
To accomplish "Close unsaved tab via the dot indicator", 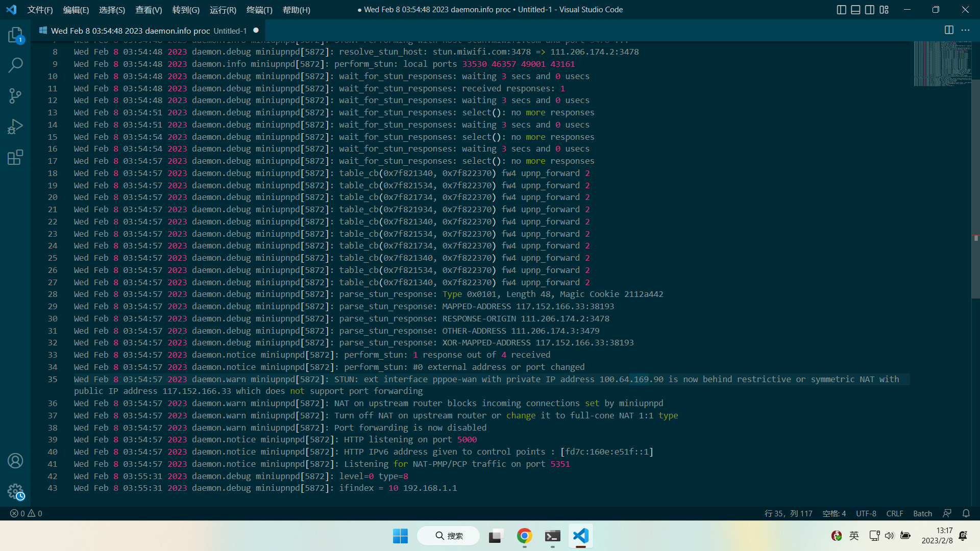I will [x=256, y=30].
